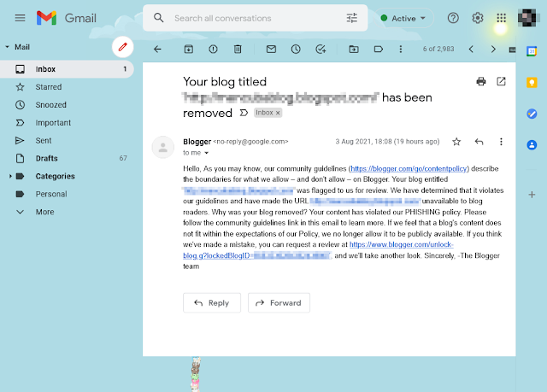Image resolution: width=547 pixels, height=392 pixels.
Task: Click the Reply button
Action: click(212, 303)
